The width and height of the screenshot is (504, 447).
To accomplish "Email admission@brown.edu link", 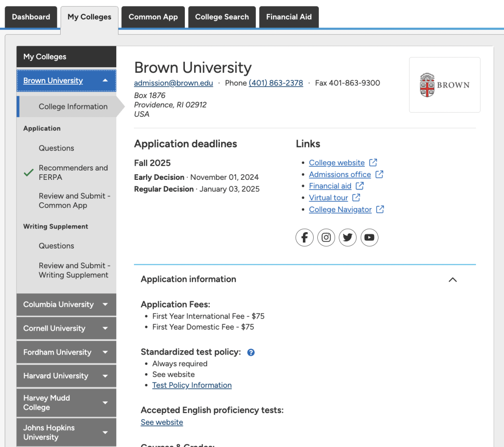I will click(x=173, y=83).
